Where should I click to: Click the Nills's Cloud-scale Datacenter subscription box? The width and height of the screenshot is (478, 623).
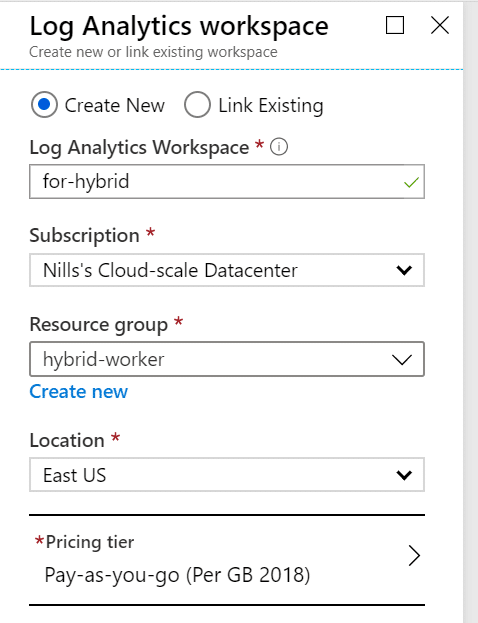coord(227,270)
